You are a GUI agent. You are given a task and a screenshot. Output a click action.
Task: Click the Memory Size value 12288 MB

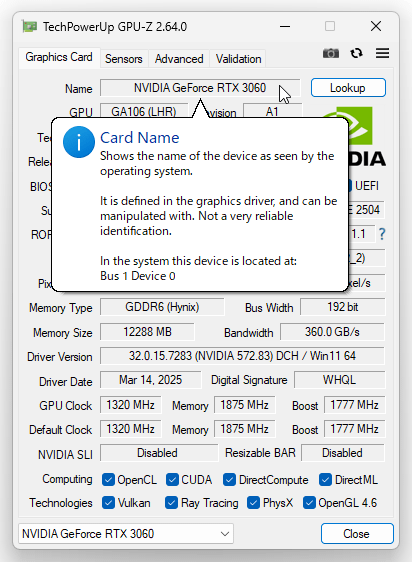tap(147, 332)
